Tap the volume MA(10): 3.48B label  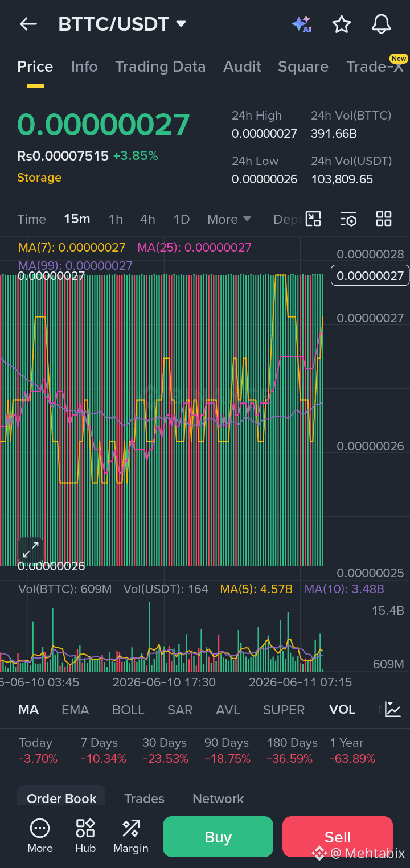click(x=345, y=589)
